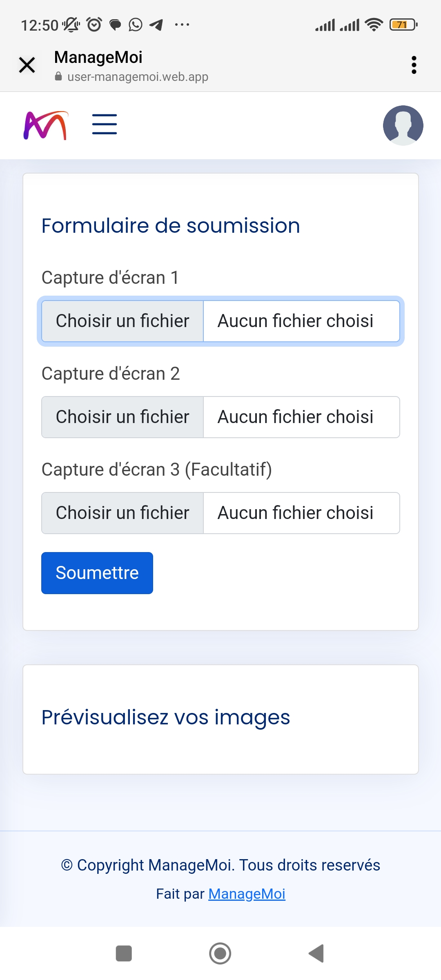Tap 'Aucun fichier choisi' field for screenshot 3
The width and height of the screenshot is (441, 980).
301,513
